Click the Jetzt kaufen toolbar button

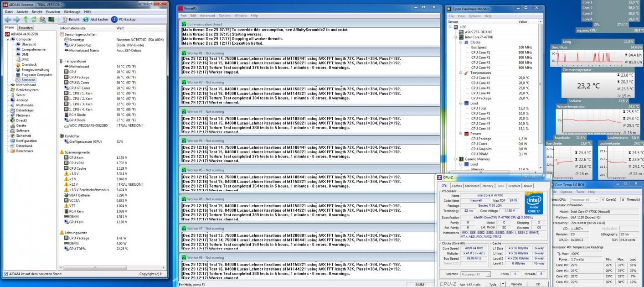point(95,20)
